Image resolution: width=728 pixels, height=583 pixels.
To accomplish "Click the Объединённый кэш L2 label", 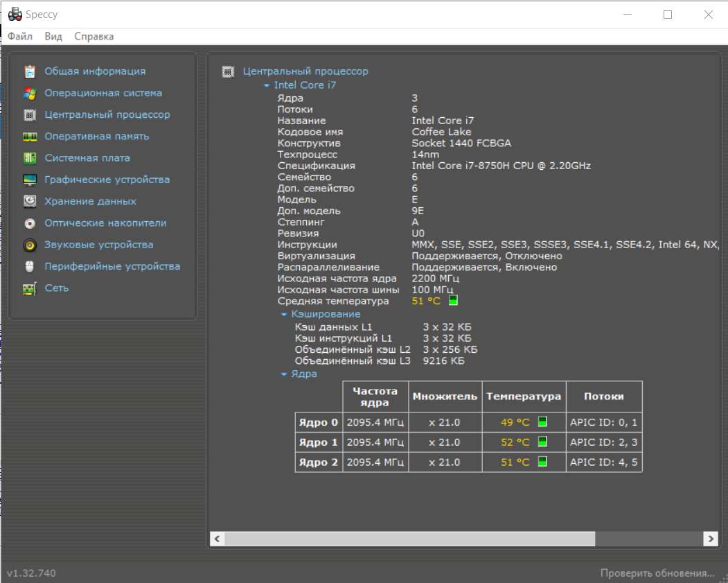I will [353, 349].
